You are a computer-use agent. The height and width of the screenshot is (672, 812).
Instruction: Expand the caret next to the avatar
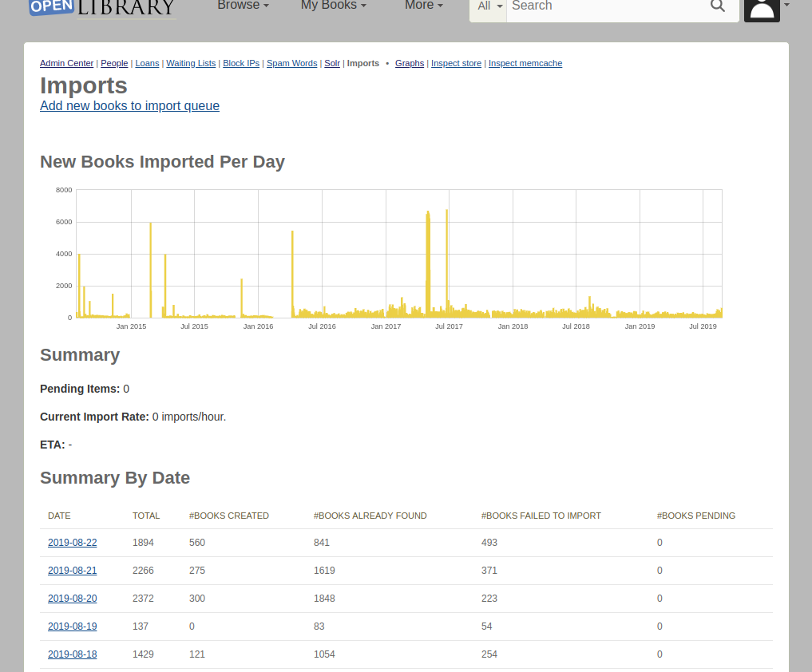787,6
